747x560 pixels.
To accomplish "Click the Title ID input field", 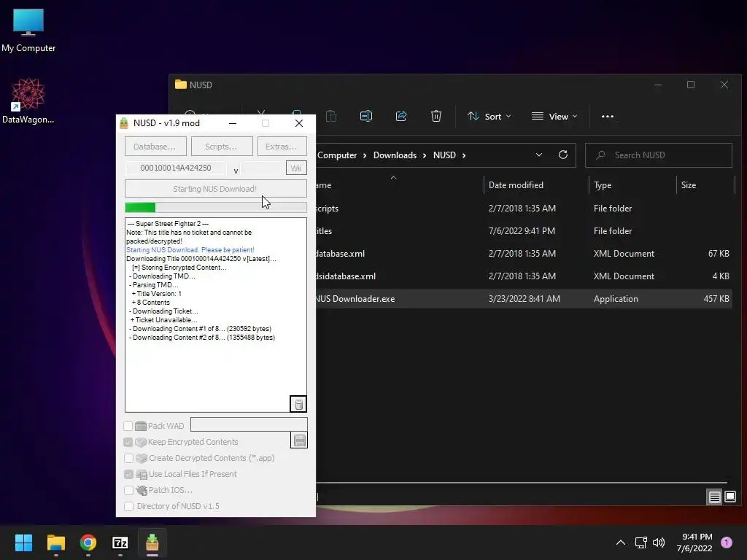I will click(176, 168).
